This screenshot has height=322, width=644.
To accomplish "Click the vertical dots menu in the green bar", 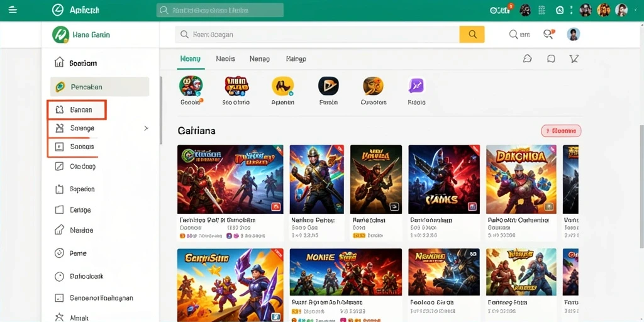I will click(571, 10).
